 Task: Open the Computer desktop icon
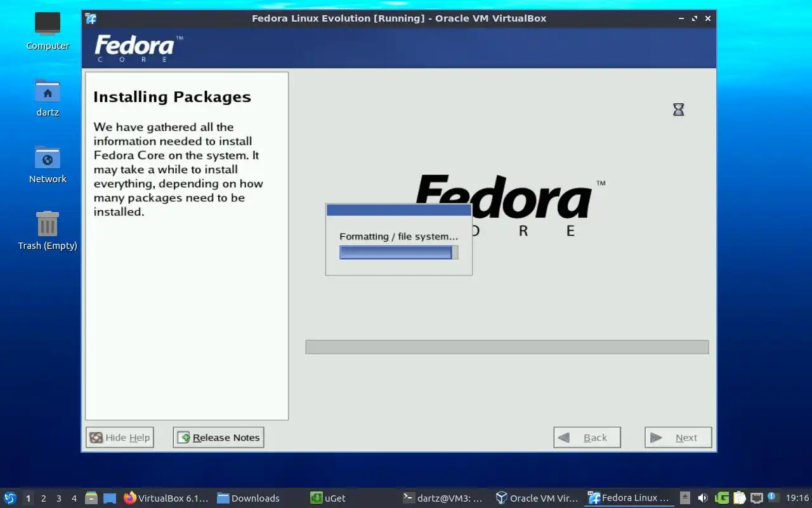(x=48, y=30)
